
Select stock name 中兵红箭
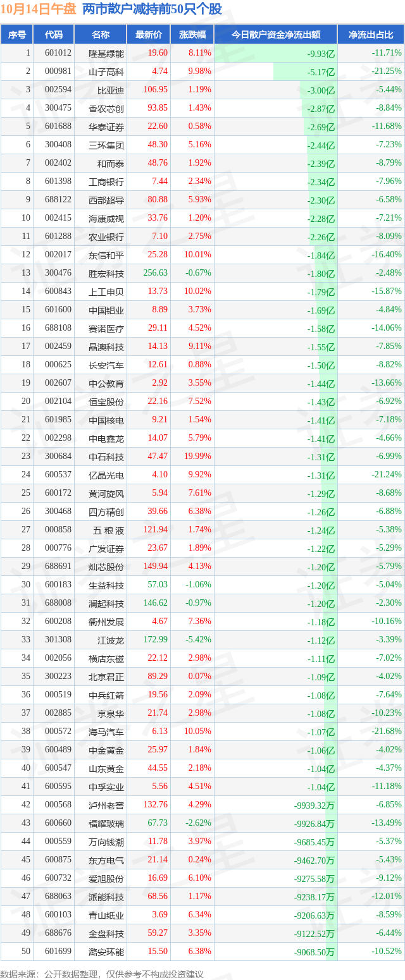pyautogui.click(x=106, y=695)
